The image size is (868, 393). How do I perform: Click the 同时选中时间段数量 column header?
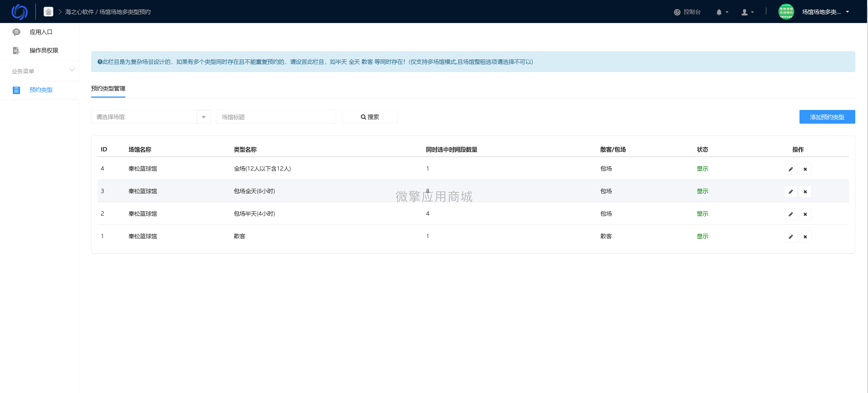pos(452,149)
